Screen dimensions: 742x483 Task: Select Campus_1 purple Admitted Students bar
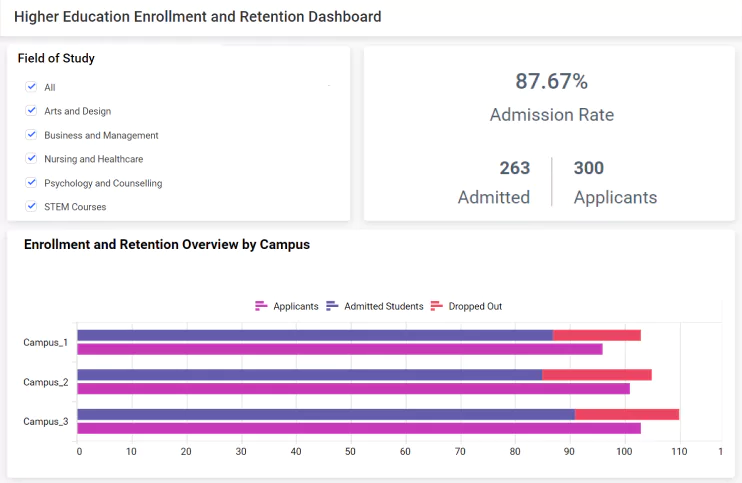point(314,335)
